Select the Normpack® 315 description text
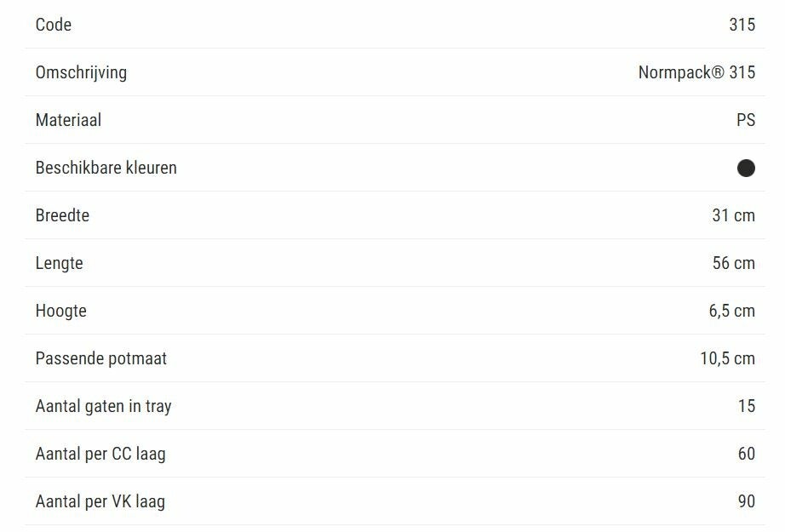This screenshot has width=785, height=532. pos(696,72)
